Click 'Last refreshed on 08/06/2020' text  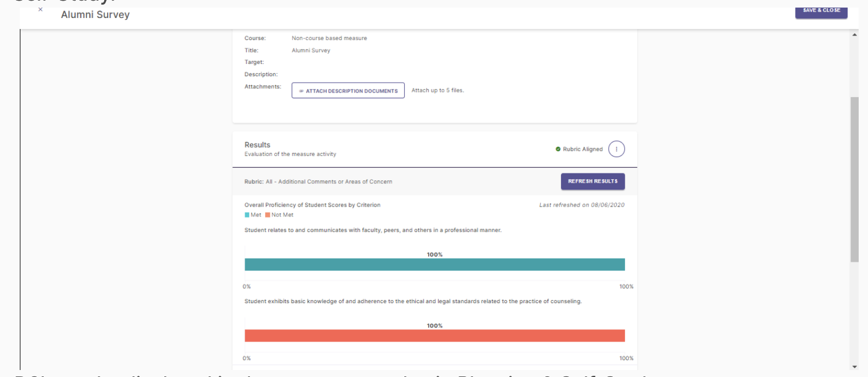coord(582,205)
